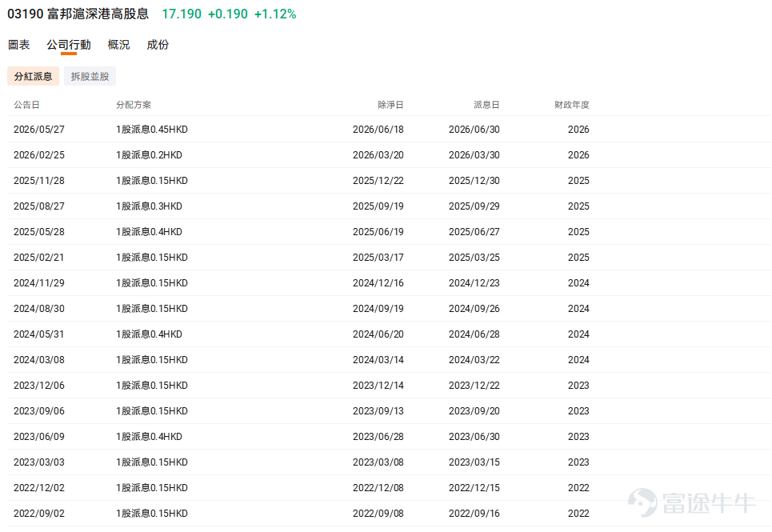
Task: Select announcement date 2023/12/06
Action: click(39, 386)
